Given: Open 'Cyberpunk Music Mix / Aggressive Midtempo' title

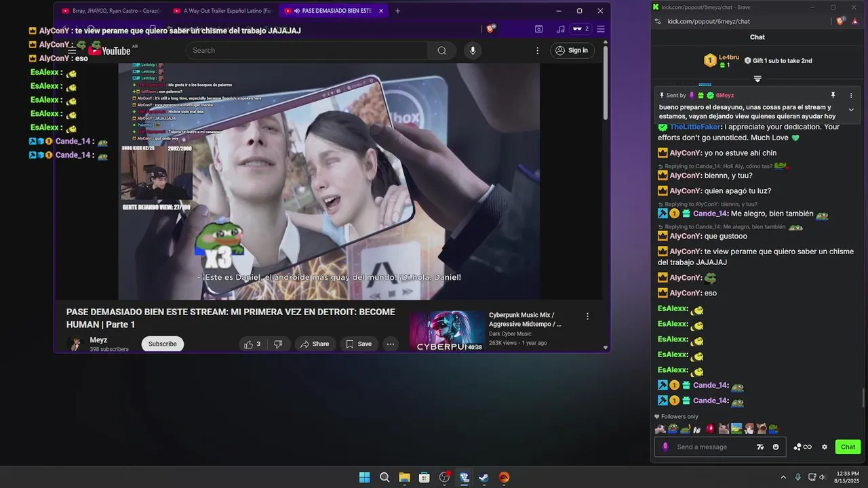Looking at the screenshot, I should coord(525,319).
